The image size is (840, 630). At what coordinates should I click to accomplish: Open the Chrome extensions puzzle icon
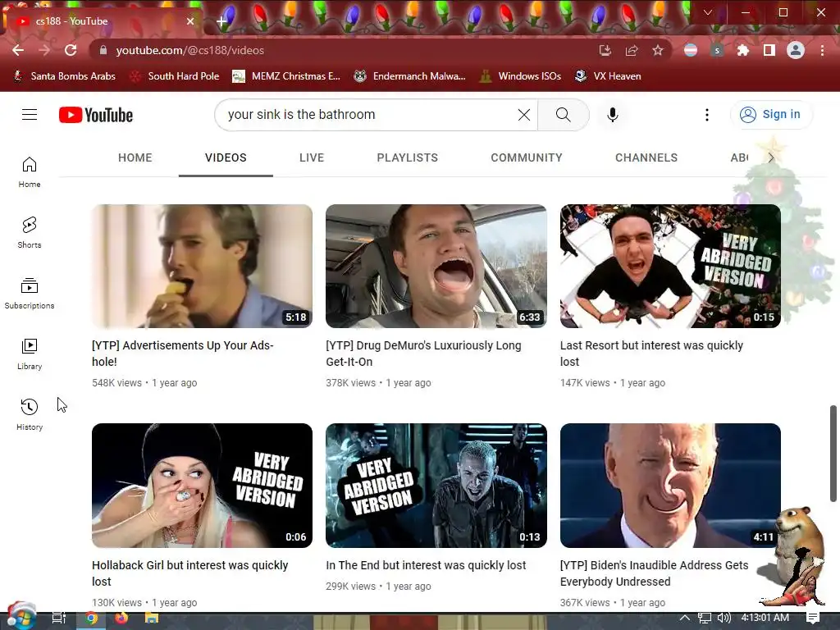click(x=743, y=50)
